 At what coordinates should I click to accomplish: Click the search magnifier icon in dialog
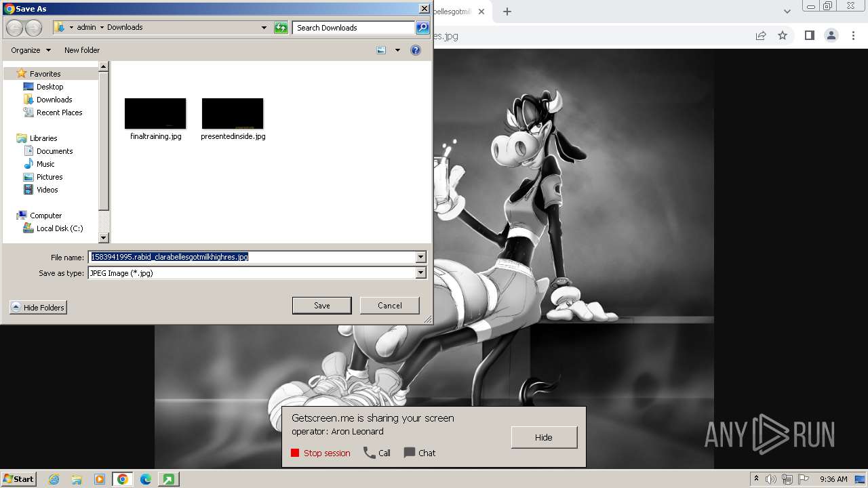click(x=422, y=28)
